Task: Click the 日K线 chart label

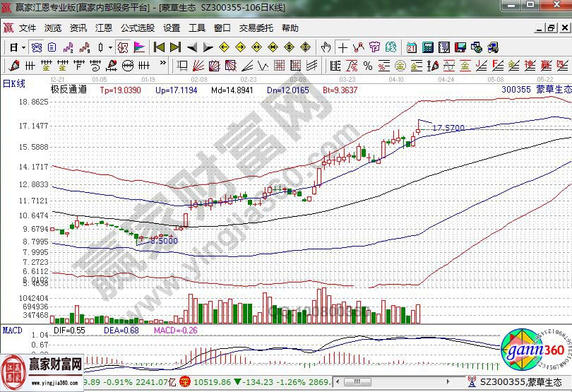Action: tap(15, 83)
